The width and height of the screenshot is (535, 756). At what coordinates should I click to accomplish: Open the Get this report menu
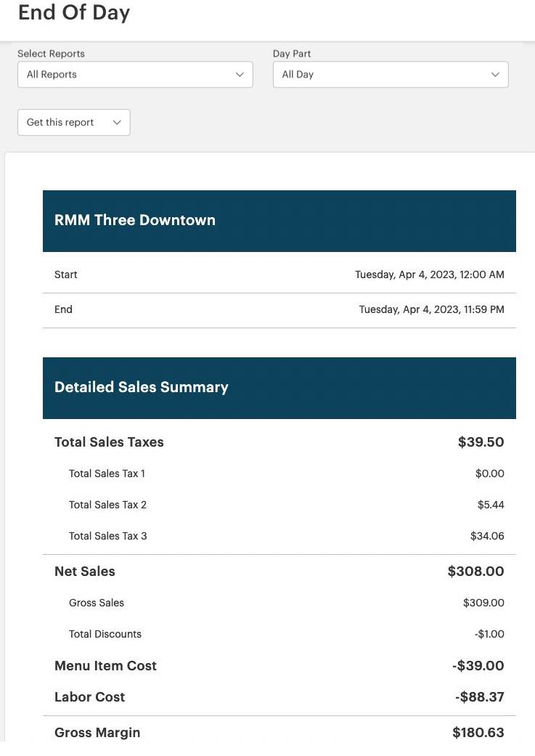(x=73, y=123)
